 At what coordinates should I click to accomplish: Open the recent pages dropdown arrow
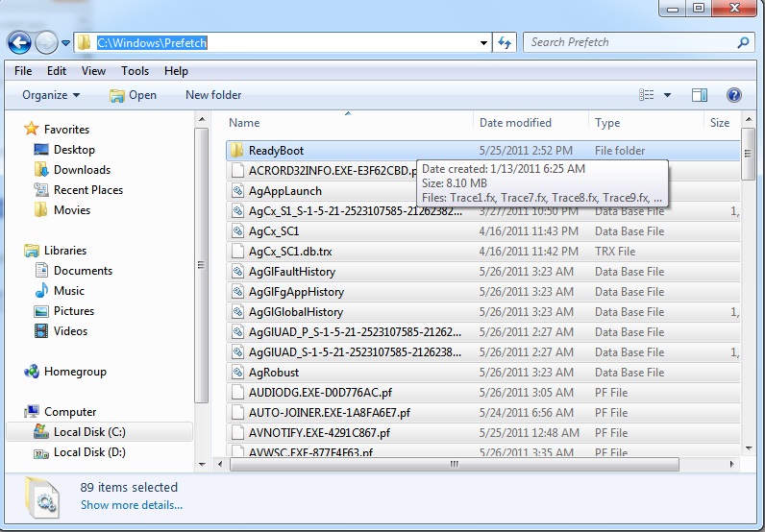(66, 43)
